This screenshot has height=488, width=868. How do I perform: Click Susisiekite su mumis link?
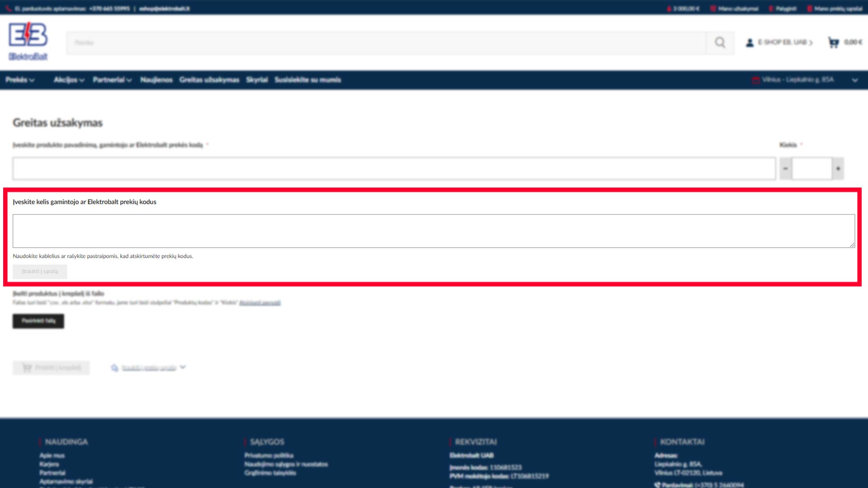pos(307,80)
